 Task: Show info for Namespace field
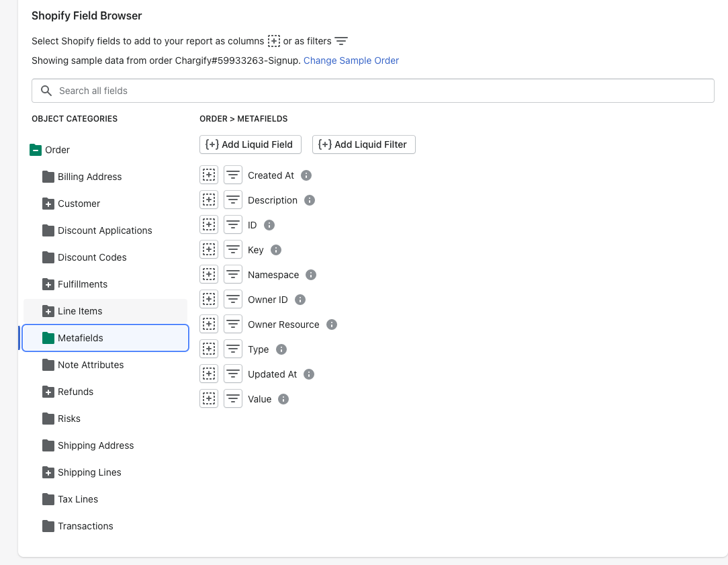(311, 275)
